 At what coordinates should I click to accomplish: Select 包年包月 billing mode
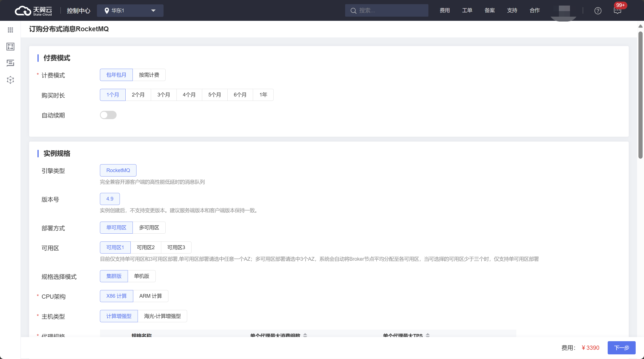[116, 75]
